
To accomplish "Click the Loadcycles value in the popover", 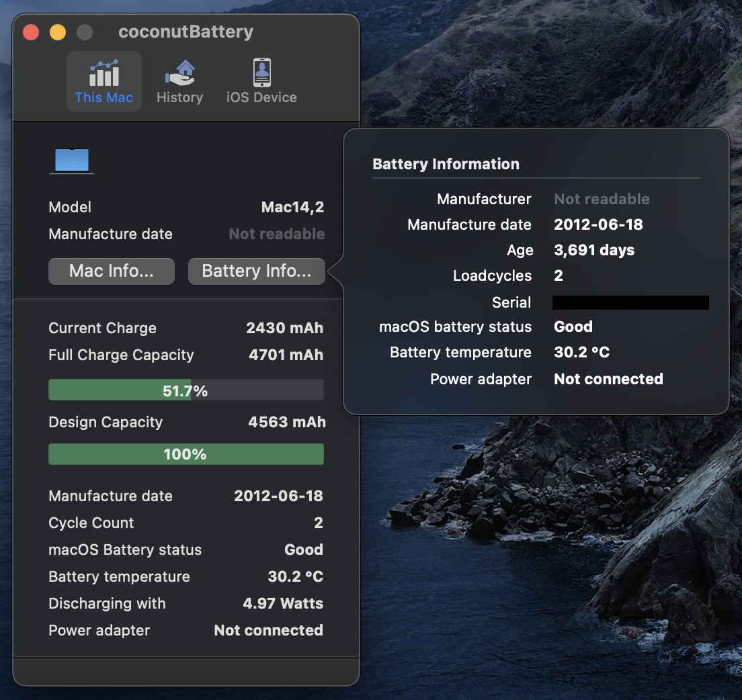I will click(x=557, y=275).
